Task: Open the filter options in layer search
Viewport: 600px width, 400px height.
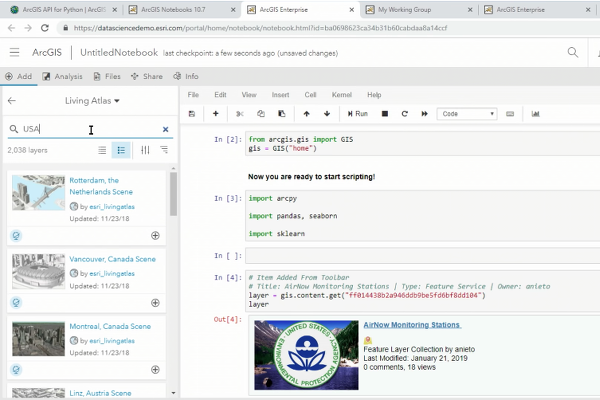Action: [145, 150]
